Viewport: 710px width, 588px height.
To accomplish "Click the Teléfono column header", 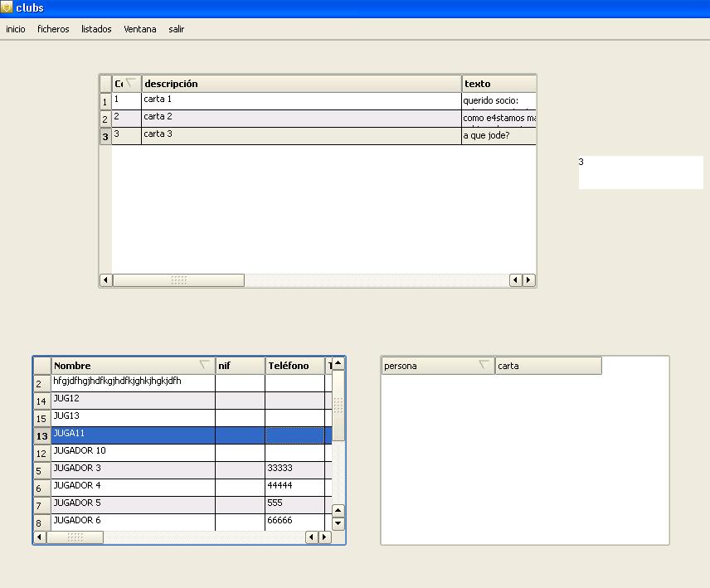I will click(294, 366).
